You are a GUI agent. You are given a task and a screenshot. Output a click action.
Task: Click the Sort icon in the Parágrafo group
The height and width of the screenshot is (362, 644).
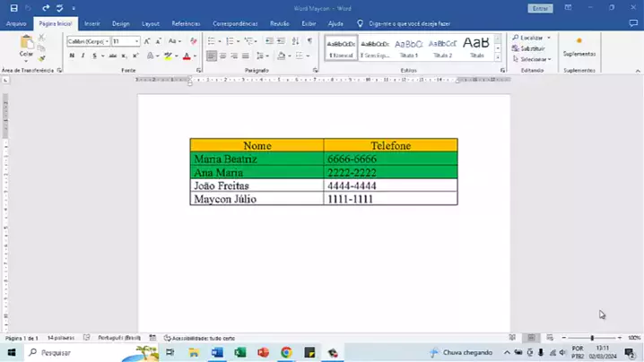click(294, 41)
